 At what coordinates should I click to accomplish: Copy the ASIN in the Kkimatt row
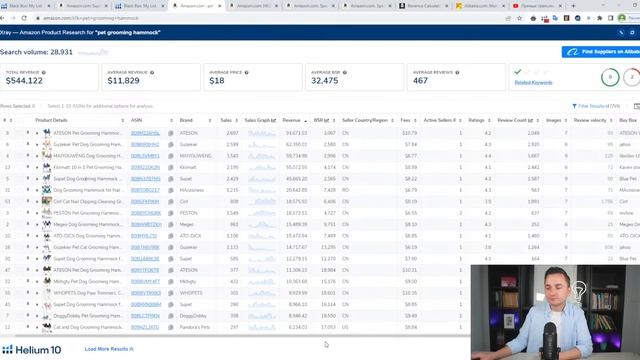[171, 167]
